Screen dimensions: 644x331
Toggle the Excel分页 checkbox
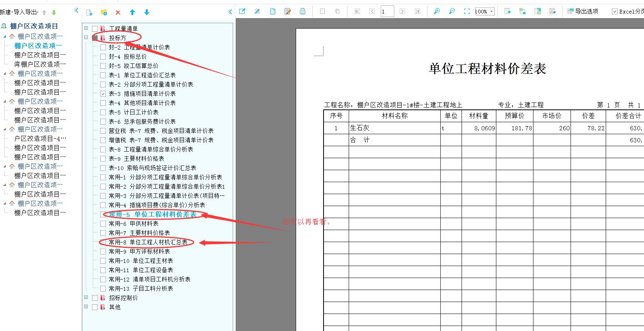point(615,12)
